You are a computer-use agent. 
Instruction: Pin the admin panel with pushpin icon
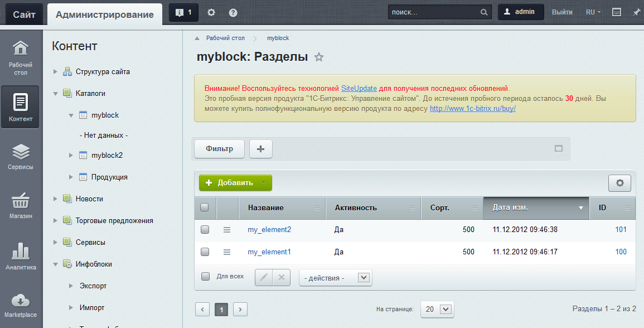(x=636, y=12)
